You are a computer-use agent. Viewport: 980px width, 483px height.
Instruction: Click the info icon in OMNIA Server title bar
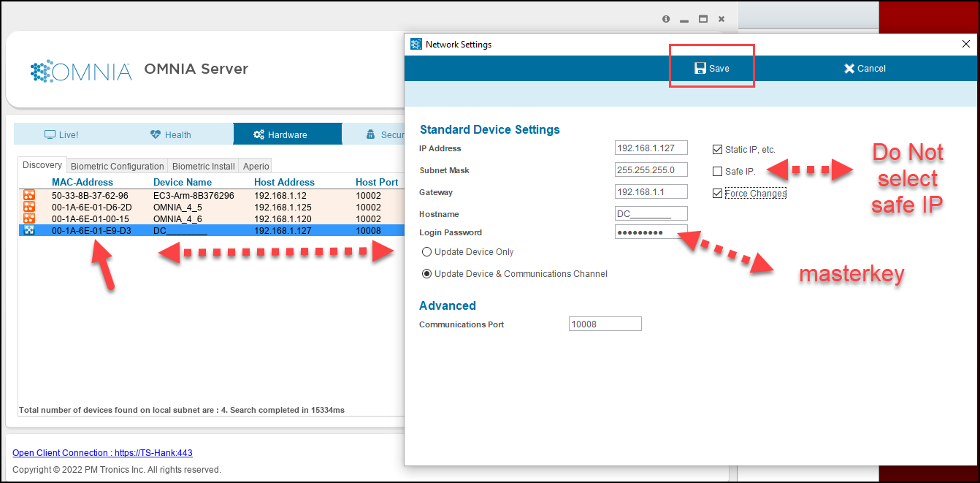(666, 20)
